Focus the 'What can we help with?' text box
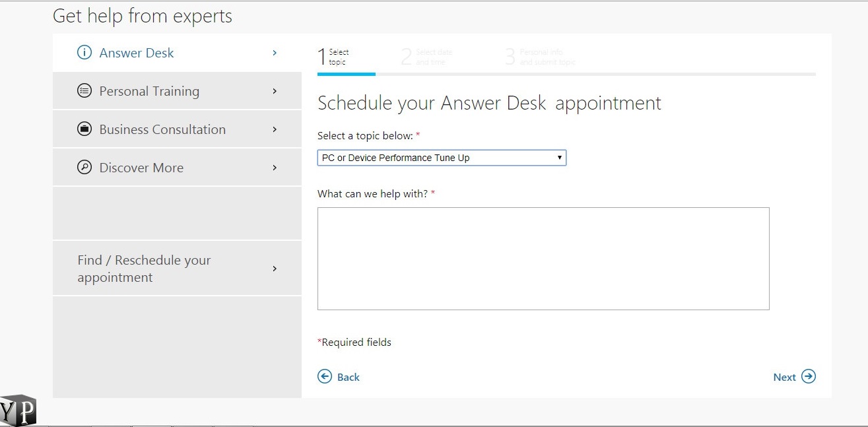The image size is (868, 427). 543,259
